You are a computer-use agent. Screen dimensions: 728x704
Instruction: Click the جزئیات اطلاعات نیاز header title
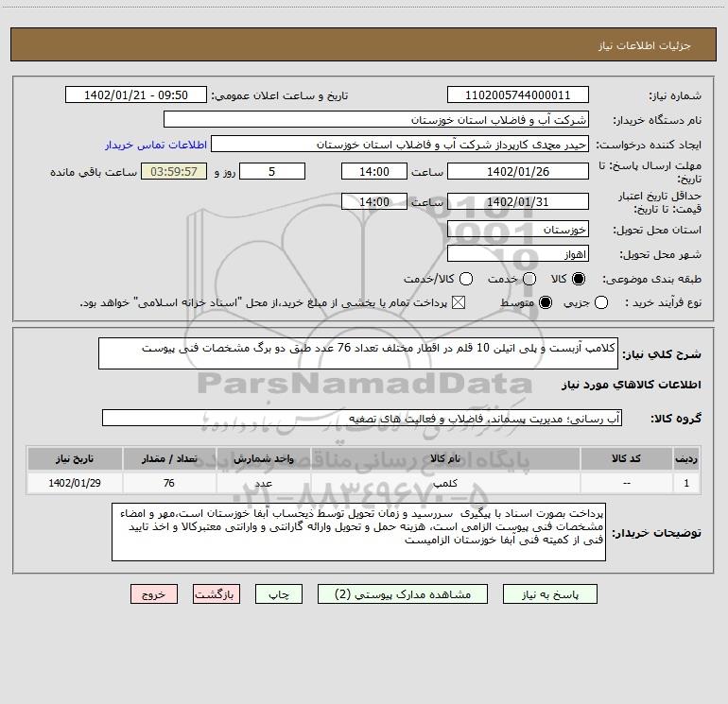coord(645,45)
